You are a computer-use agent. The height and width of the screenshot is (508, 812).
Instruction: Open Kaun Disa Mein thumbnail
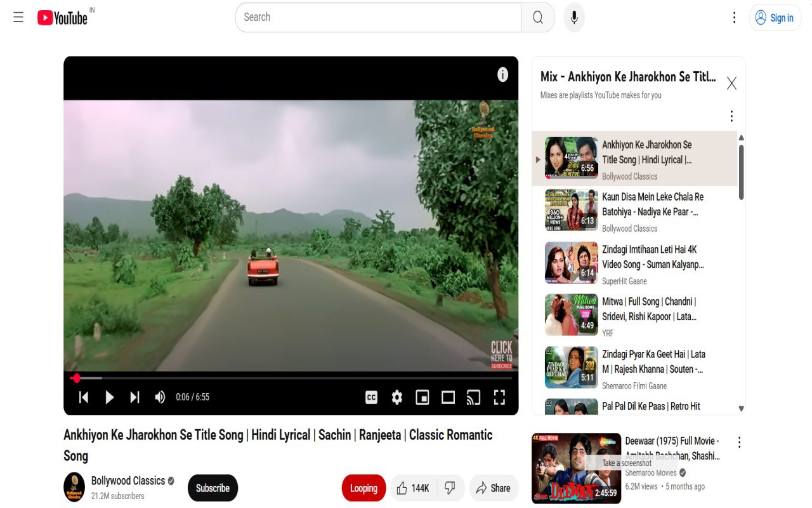(571, 210)
